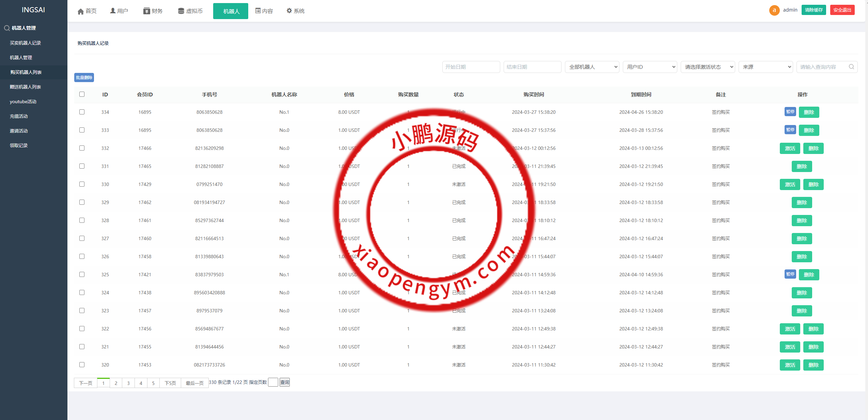The image size is (868, 420).
Task: Check the select-all checkbox in table header
Action: [82, 94]
